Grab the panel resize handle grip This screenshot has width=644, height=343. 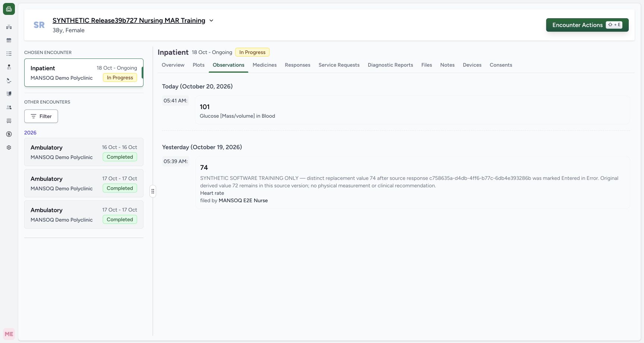pos(153,191)
